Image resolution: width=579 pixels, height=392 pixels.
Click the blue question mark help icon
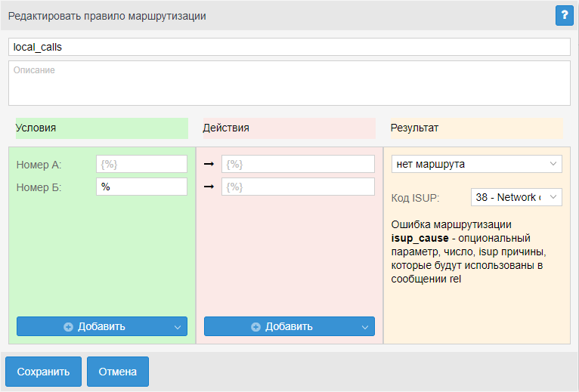coord(564,15)
